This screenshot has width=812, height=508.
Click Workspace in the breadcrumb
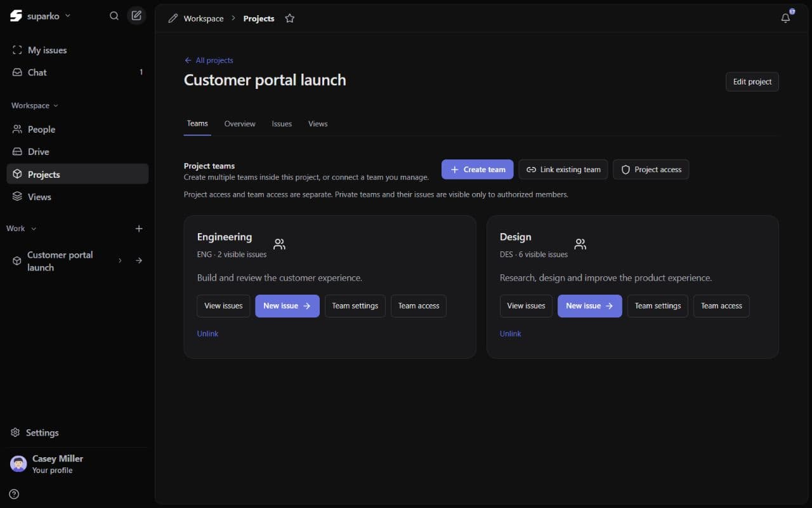(x=204, y=18)
